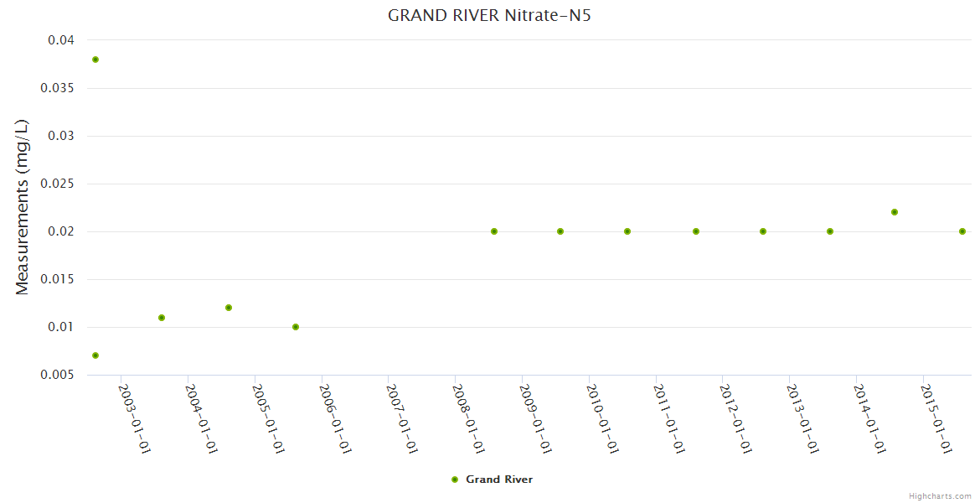
Task: Click the data point between 2011-01-01 and 2012-01-01
Action: 696,231
